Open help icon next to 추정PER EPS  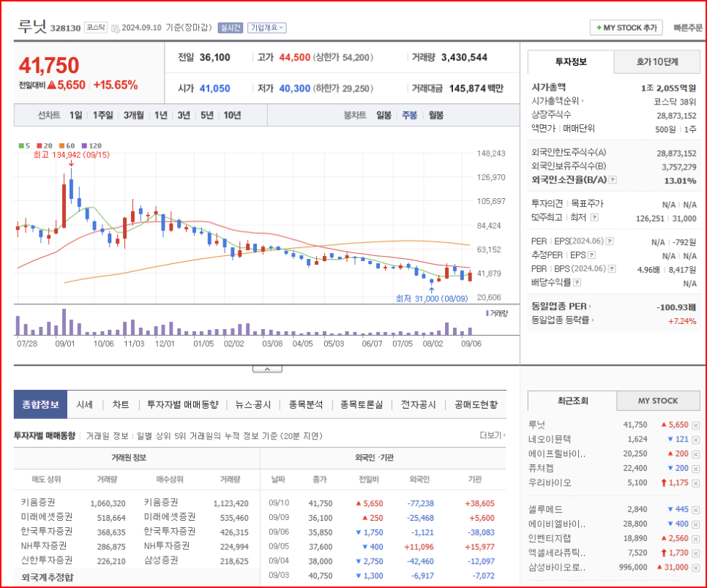pyautogui.click(x=591, y=255)
